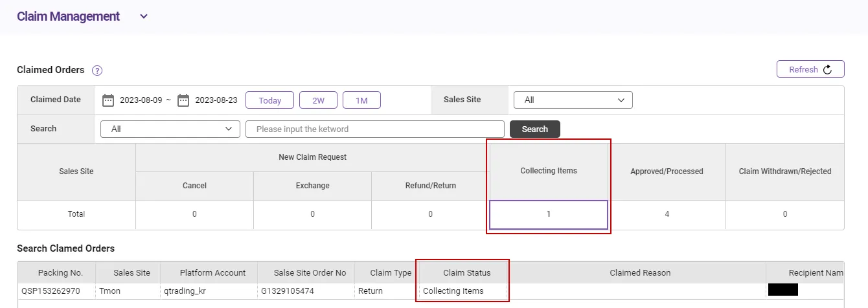The width and height of the screenshot is (868, 308).
Task: Open the Search category dropdown
Action: coord(170,129)
